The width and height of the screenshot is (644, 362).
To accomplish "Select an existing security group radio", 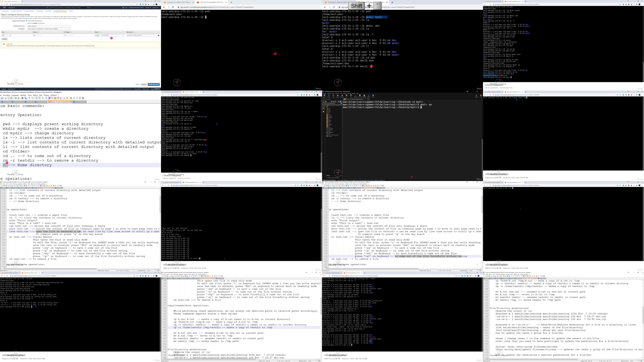I will [x=27, y=23].
